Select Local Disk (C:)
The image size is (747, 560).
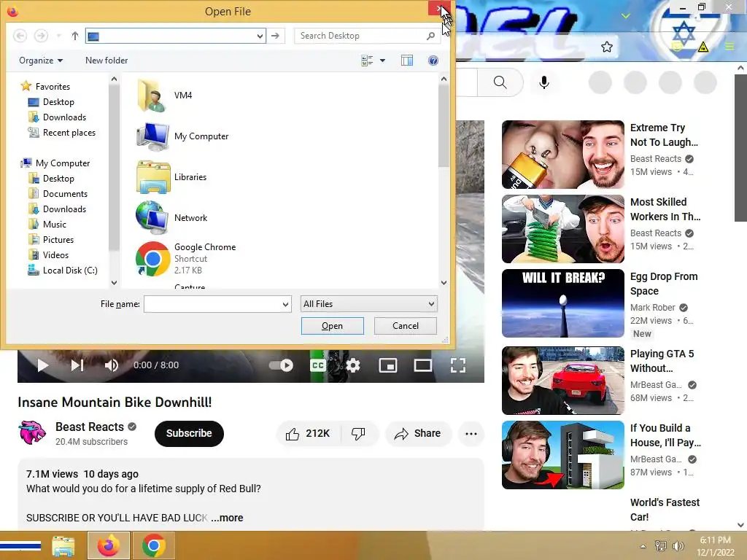(63, 270)
